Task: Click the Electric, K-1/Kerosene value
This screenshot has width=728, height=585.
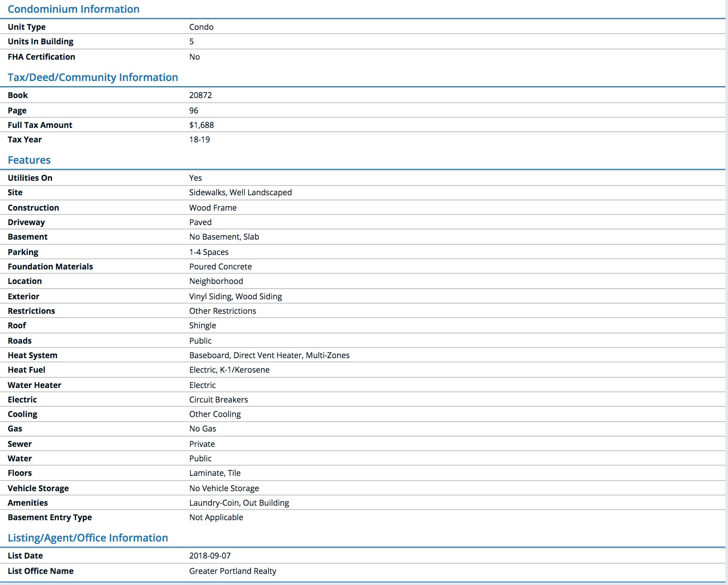Action: click(229, 370)
